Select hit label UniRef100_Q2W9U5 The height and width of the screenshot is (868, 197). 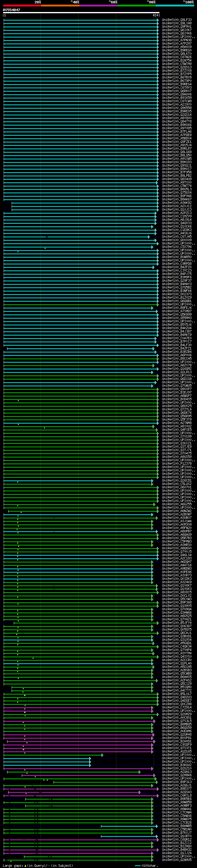pyautogui.click(x=176, y=860)
